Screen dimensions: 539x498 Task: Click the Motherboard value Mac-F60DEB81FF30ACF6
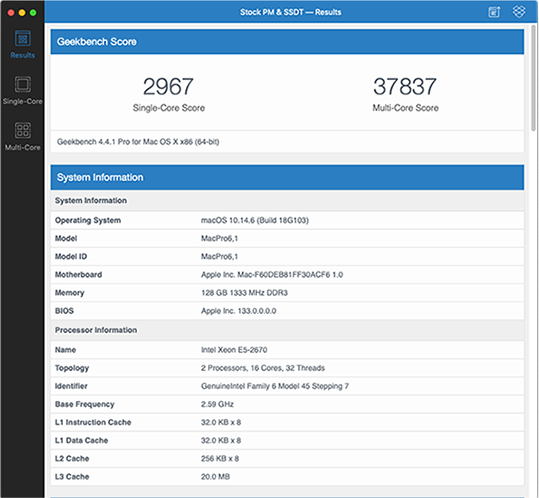click(x=272, y=275)
